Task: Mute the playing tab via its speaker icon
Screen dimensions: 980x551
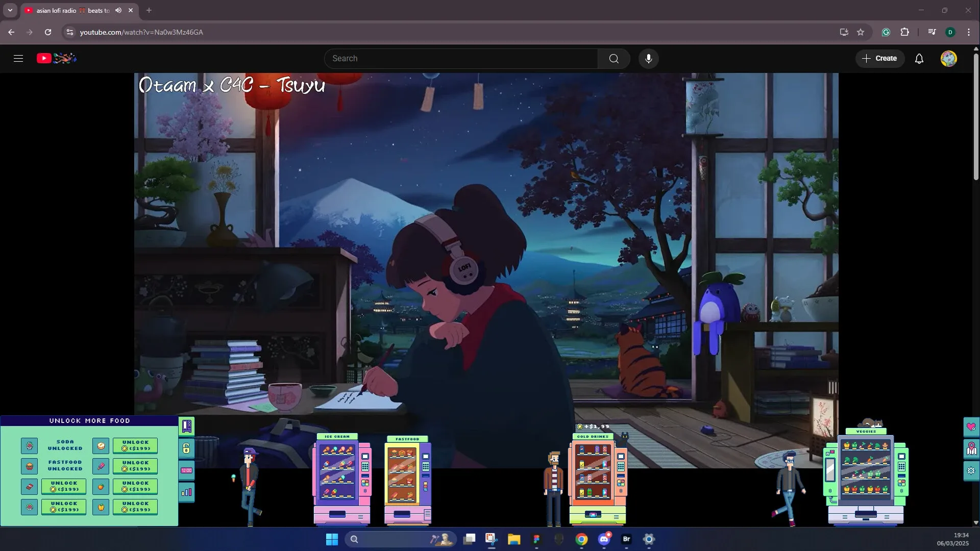Action: pyautogui.click(x=118, y=10)
